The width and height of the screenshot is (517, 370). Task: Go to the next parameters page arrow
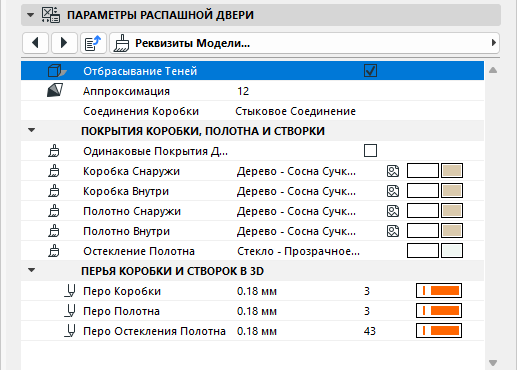point(64,43)
